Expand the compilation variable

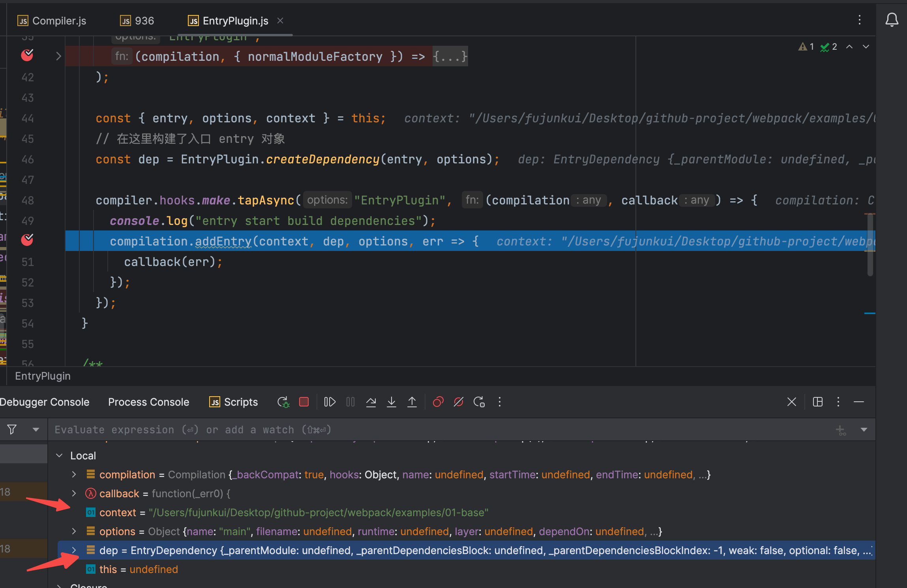pyautogui.click(x=74, y=475)
